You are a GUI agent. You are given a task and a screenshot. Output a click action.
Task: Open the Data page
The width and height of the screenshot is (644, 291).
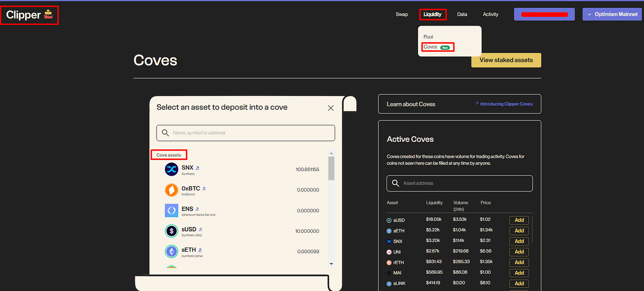[x=462, y=15]
